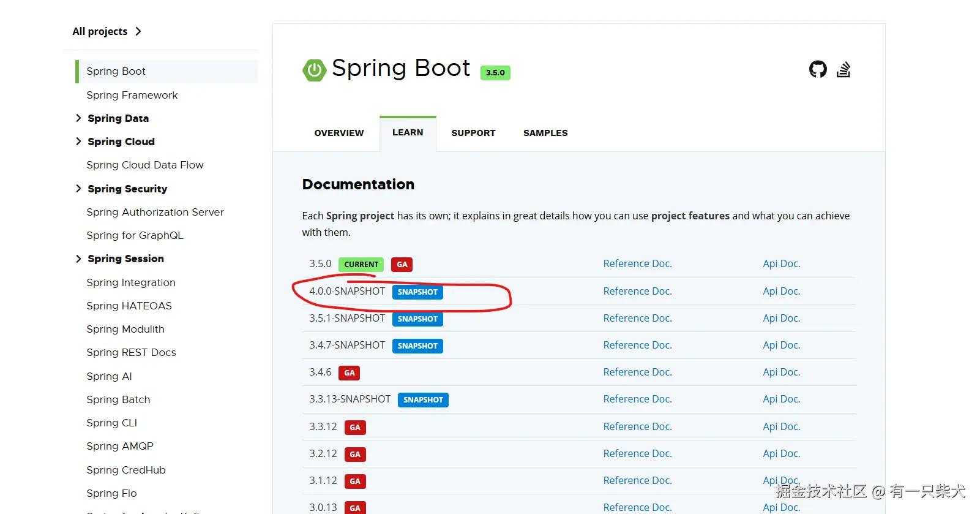Switch to the SUPPORT tab
Viewport: 980px width, 514px height.
coord(473,133)
